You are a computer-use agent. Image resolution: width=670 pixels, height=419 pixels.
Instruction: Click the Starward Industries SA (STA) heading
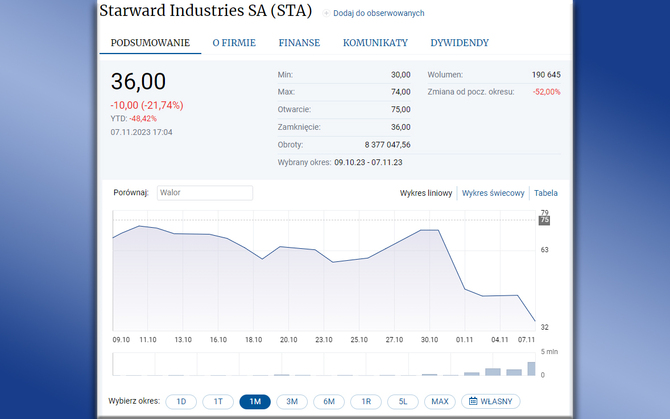(x=206, y=11)
